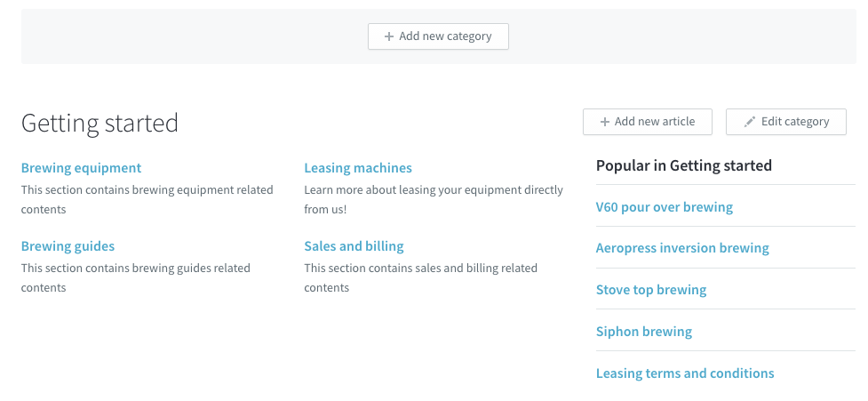Open the Sales and billing section
Screen dimensions: 868x401
pyautogui.click(x=354, y=246)
